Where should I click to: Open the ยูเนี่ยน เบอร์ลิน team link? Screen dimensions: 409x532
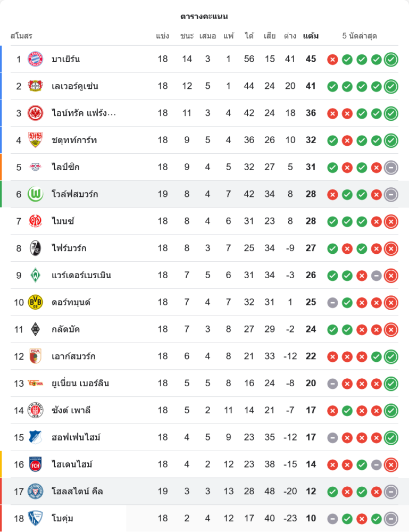80,383
